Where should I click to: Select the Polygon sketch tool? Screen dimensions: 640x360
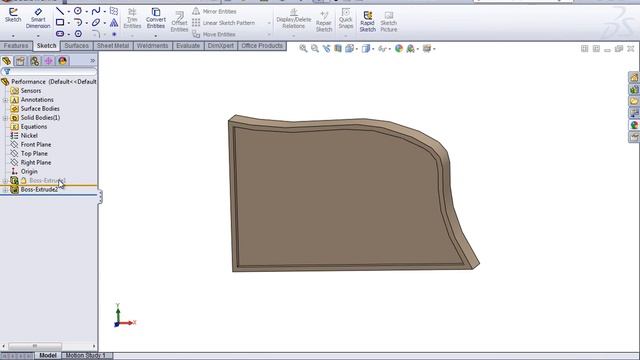tap(78, 33)
